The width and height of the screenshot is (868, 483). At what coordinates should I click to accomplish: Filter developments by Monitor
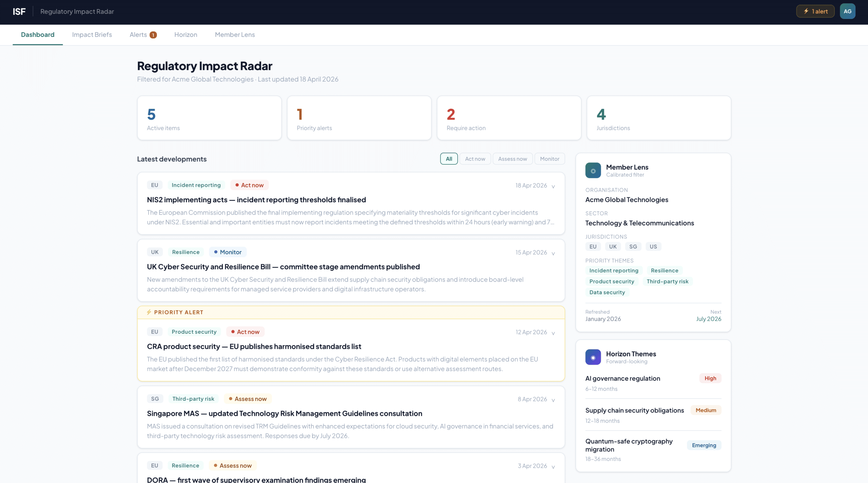click(550, 159)
